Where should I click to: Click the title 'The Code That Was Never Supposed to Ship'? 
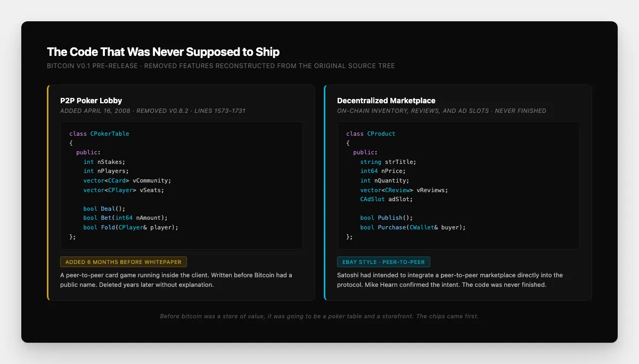coord(163,52)
